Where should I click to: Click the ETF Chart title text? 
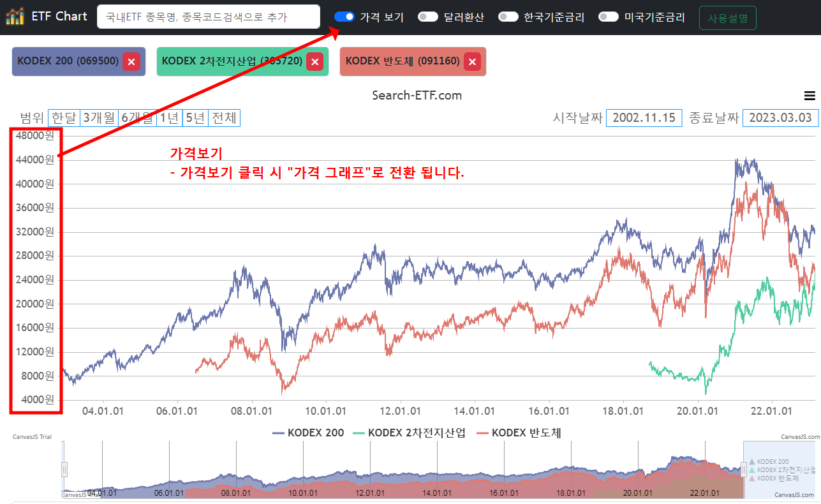[59, 17]
